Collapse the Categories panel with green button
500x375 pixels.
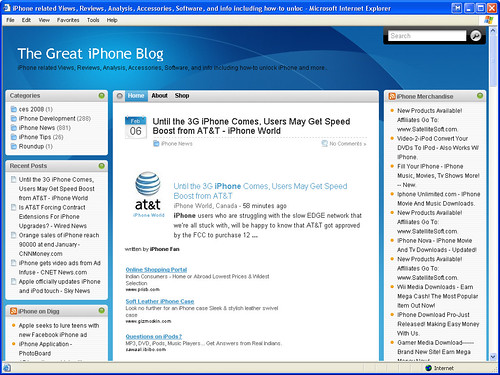[101, 96]
